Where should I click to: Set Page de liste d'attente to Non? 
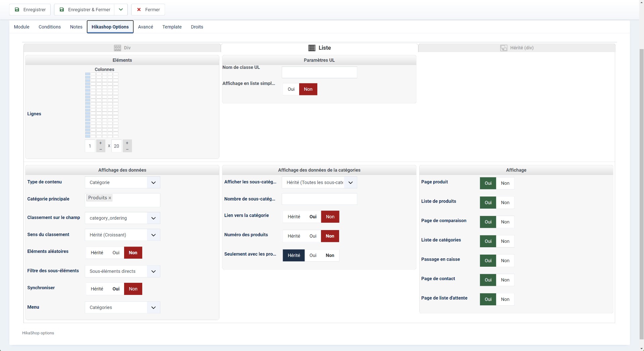click(x=505, y=299)
